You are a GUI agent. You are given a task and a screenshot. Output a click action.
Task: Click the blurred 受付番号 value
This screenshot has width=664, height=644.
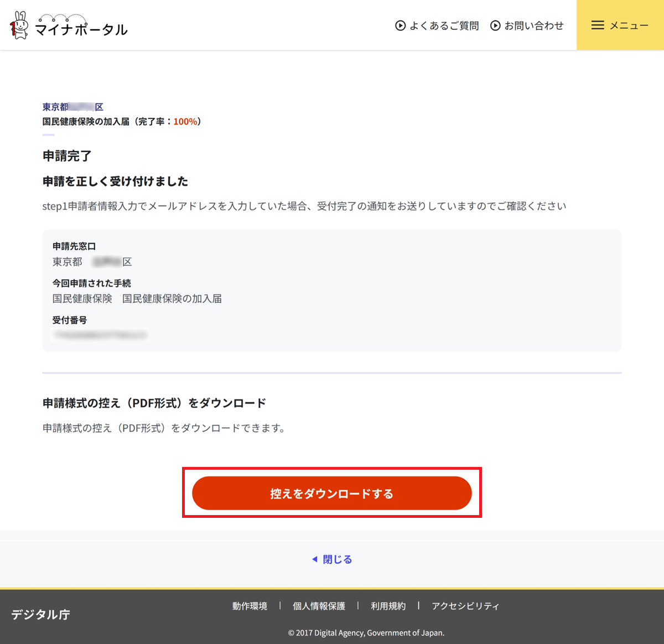click(x=100, y=335)
